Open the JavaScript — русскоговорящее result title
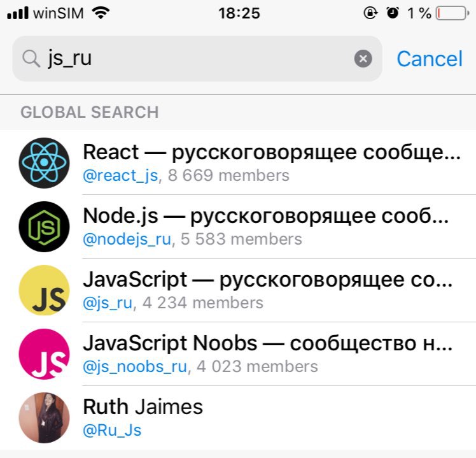Image resolution: width=476 pixels, height=458 pixels. [268, 280]
